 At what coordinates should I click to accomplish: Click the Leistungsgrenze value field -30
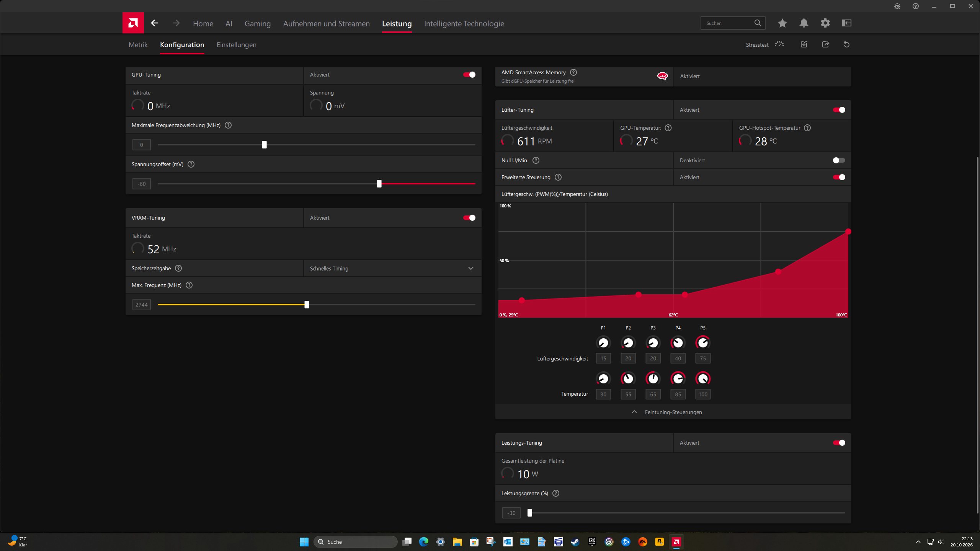(511, 513)
